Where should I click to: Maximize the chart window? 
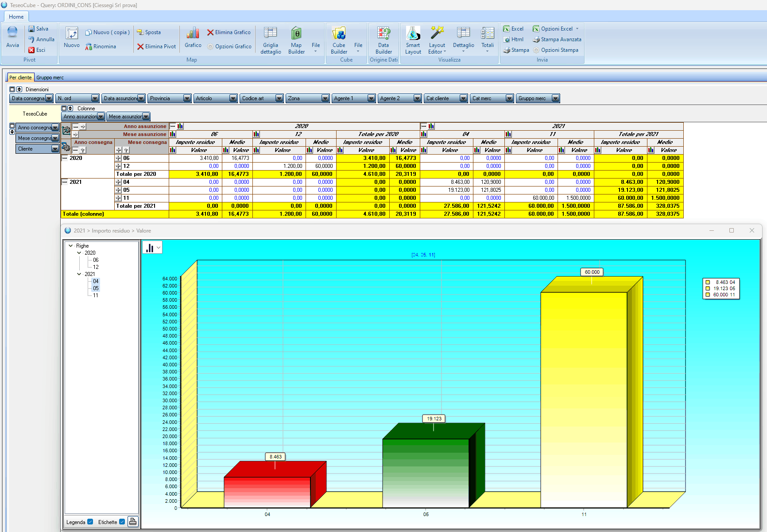[x=732, y=230]
